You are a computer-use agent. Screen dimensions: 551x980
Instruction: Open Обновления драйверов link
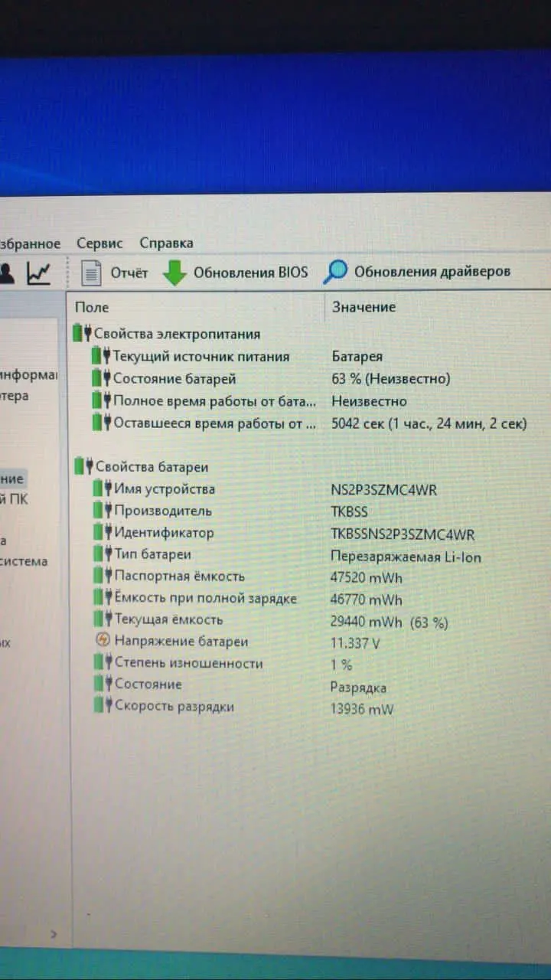[x=432, y=271]
